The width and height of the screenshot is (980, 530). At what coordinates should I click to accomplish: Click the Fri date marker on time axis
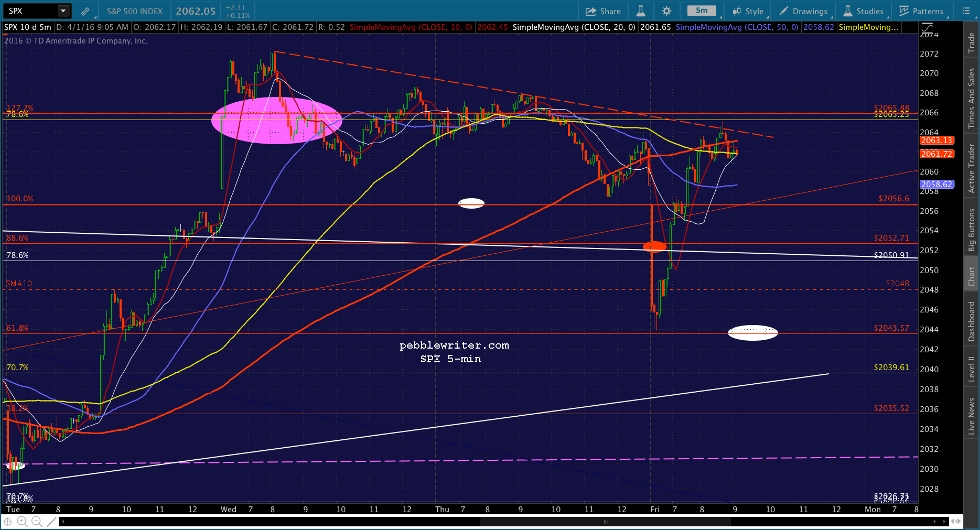655,510
